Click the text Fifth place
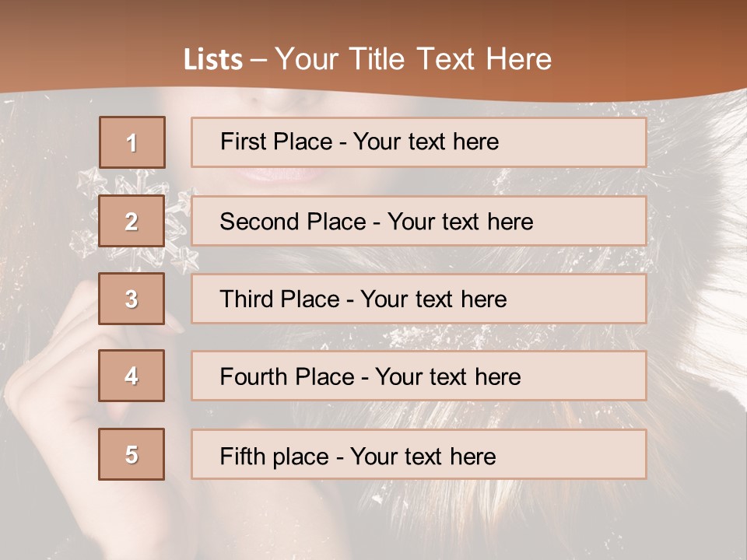The image size is (747, 560). pyautogui.click(x=275, y=457)
